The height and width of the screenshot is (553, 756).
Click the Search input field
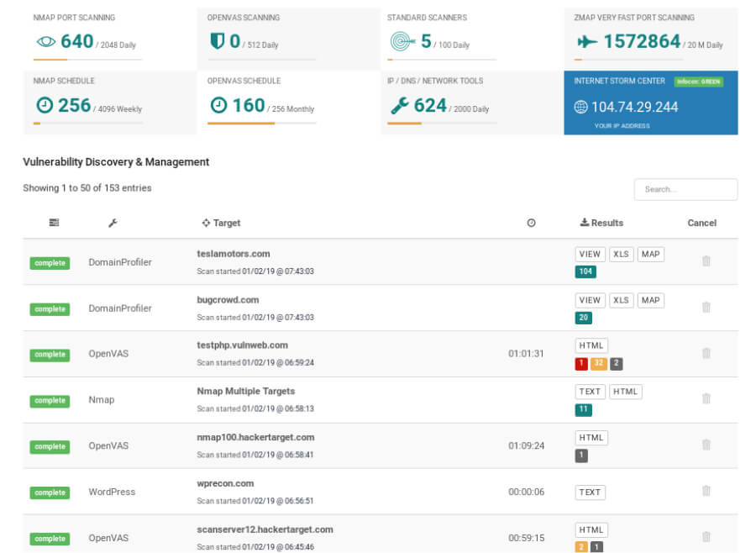pos(685,189)
